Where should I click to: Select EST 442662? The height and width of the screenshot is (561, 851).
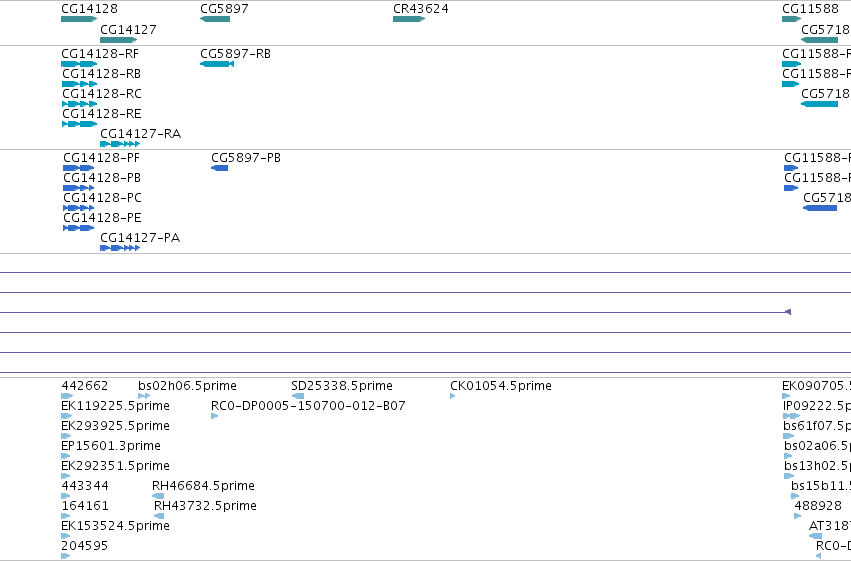pos(85,386)
